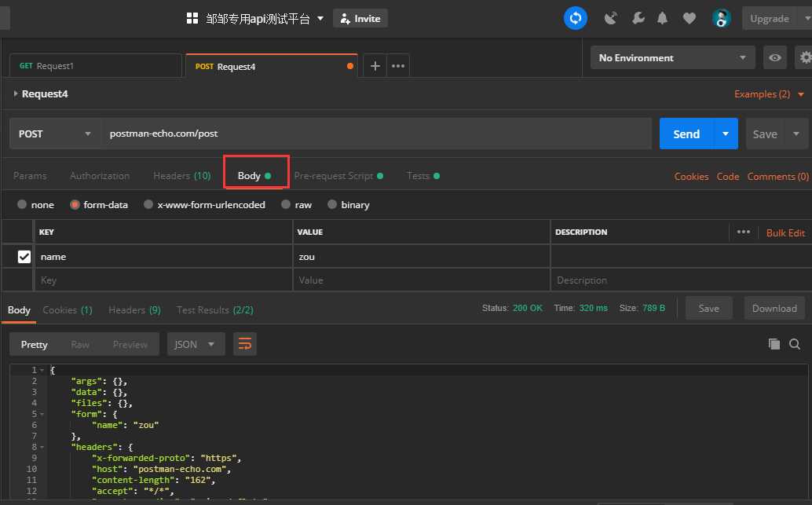Click the Download response button
The height and width of the screenshot is (505, 812).
click(x=774, y=308)
